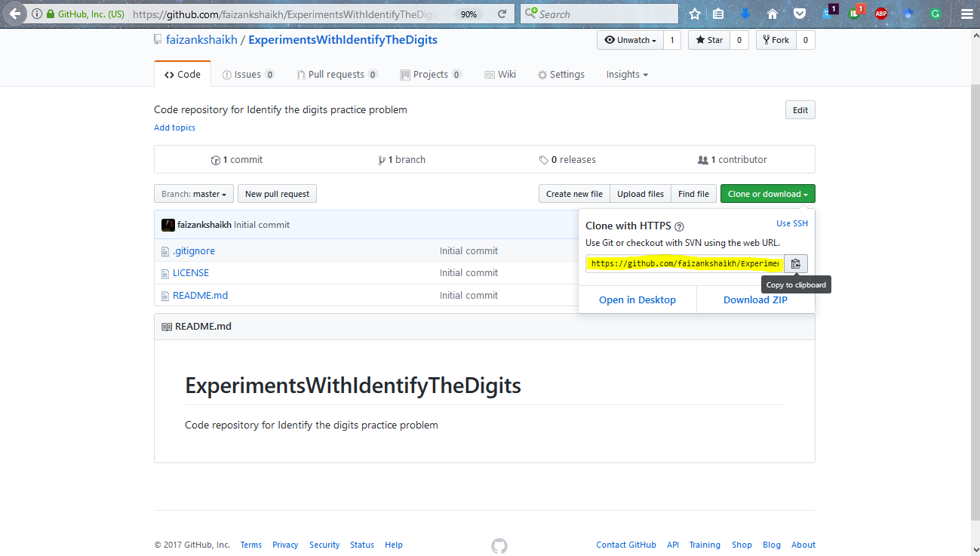The height and width of the screenshot is (556, 980).
Task: Bookmark this page with the star icon
Action: 695,14
